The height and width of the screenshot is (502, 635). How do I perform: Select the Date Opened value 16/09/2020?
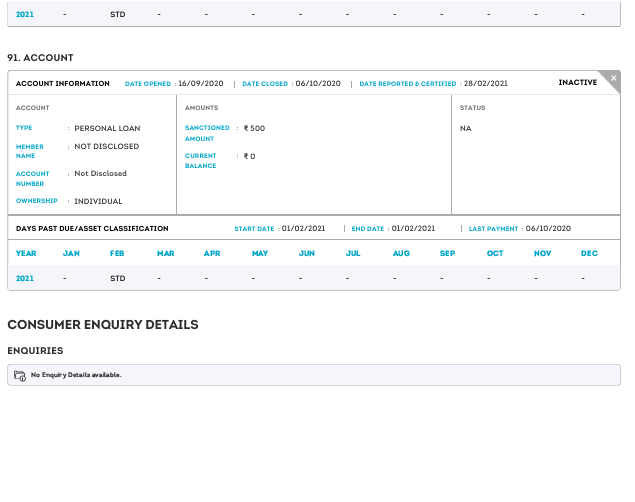201,84
